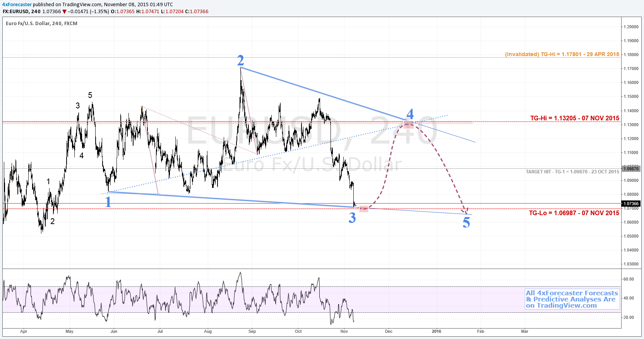Click the black wave label 2 near April low
The width and height of the screenshot is (644, 339).
pyautogui.click(x=53, y=221)
